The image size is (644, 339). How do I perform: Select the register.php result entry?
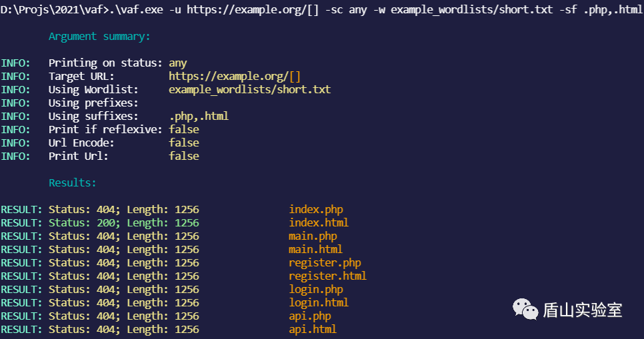point(325,262)
